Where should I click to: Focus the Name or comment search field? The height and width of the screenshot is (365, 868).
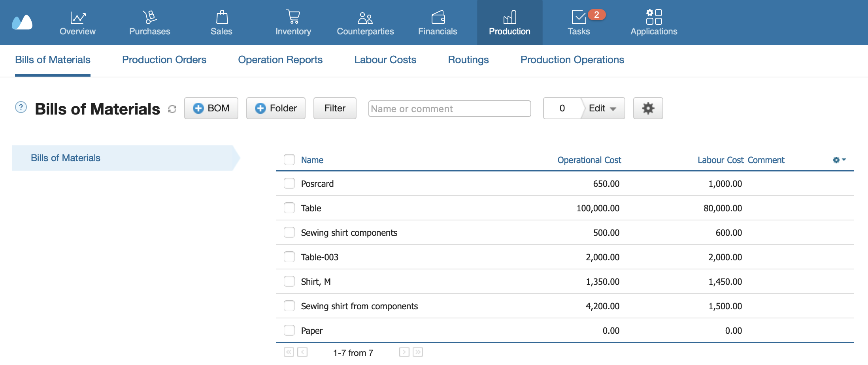(x=449, y=109)
